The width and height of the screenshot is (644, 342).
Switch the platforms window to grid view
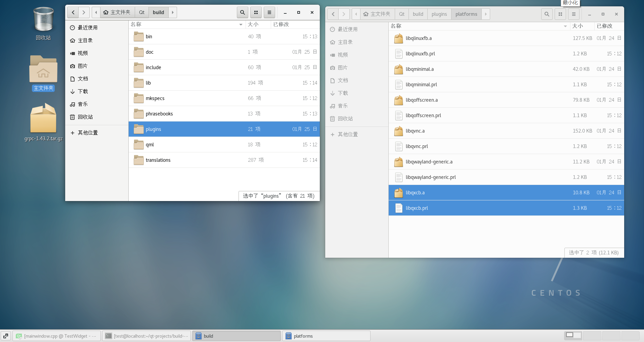point(560,14)
